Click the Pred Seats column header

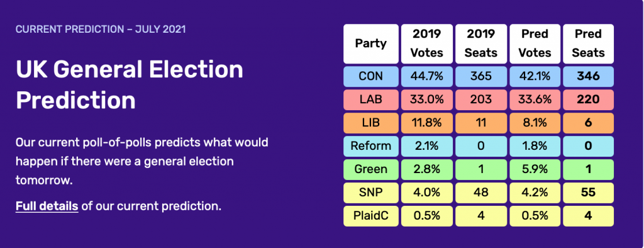click(589, 43)
